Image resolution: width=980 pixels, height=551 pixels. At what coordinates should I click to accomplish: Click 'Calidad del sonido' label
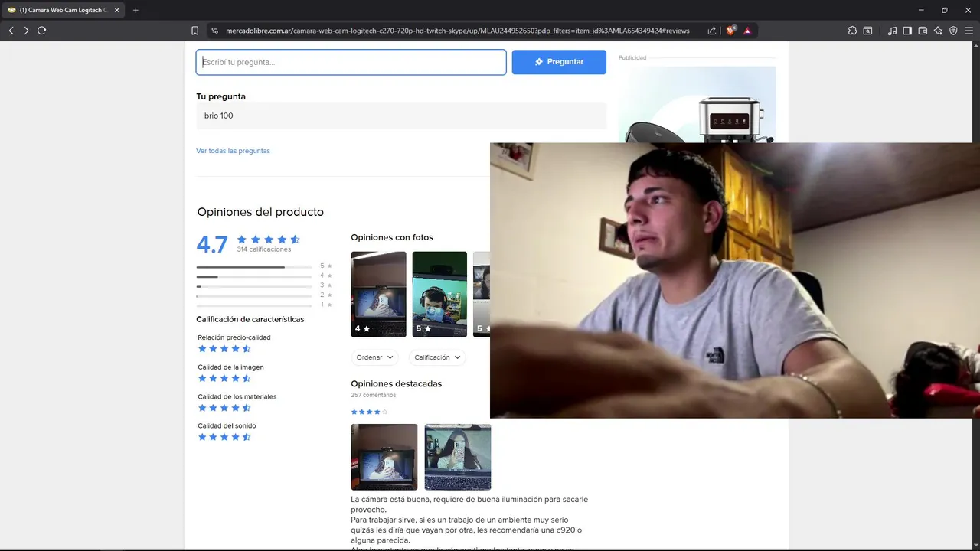point(227,425)
